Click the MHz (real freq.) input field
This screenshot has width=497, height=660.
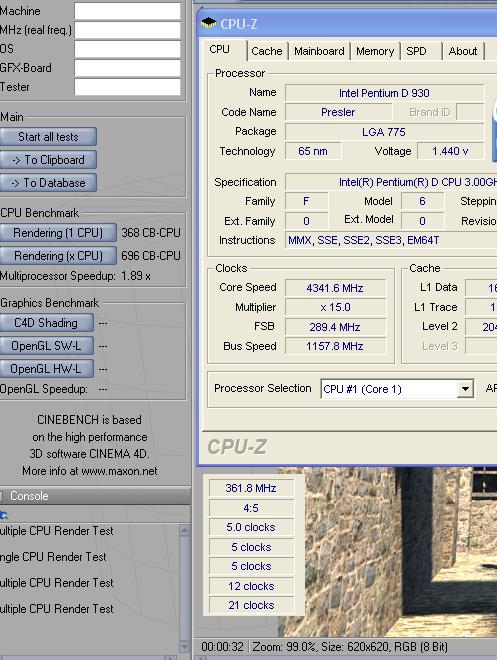point(128,30)
